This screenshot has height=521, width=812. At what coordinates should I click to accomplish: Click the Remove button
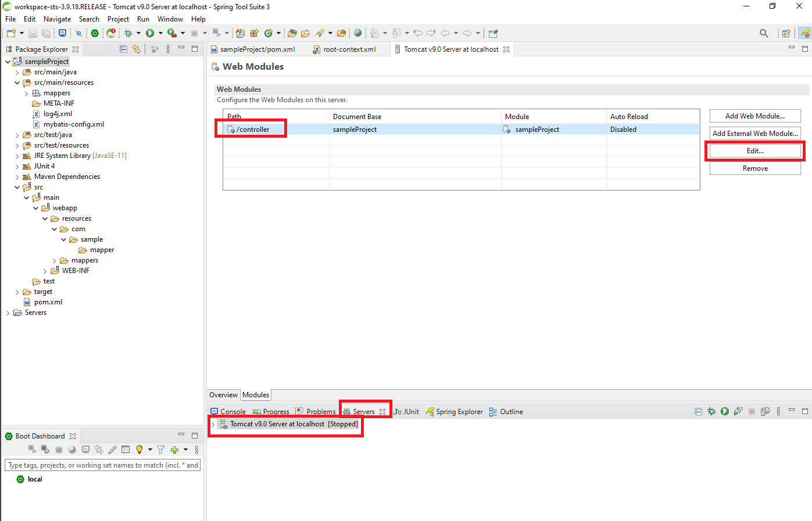tap(755, 168)
